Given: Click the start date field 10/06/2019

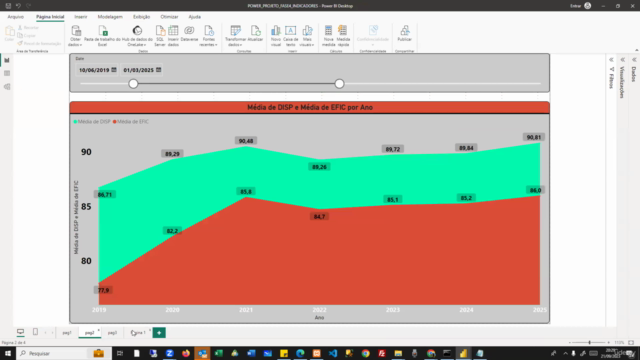Looking at the screenshot, I should [x=94, y=70].
